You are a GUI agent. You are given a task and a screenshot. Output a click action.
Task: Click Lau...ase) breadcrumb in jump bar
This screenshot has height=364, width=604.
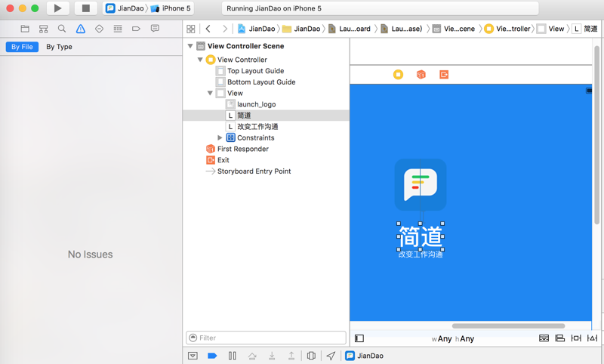(402, 29)
